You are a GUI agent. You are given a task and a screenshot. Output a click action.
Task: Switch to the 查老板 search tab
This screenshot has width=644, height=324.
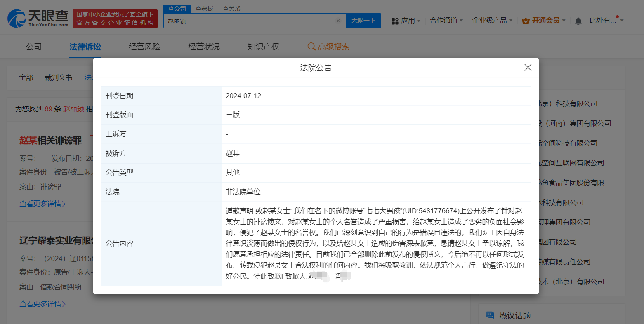(x=205, y=8)
